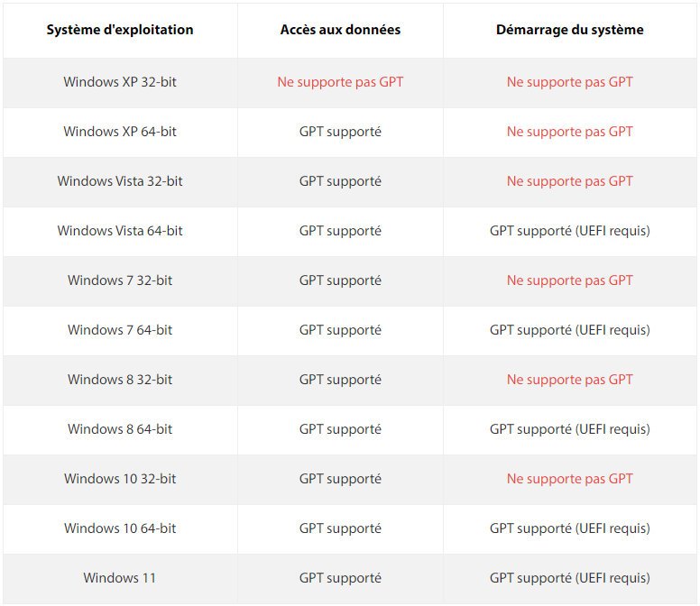Select the Windows XP 32-bit row label
The width and height of the screenshot is (700, 606).
(120, 82)
